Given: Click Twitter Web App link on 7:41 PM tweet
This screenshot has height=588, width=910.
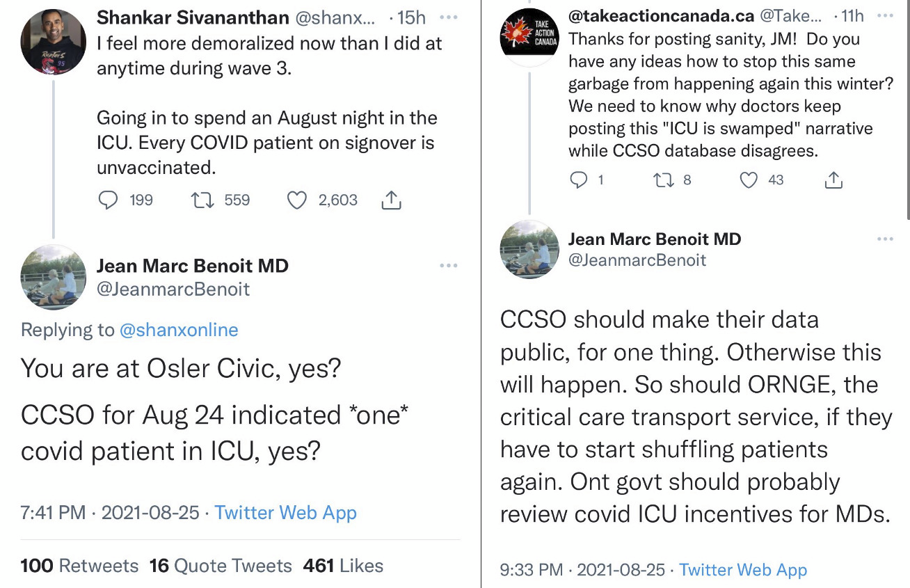Looking at the screenshot, I should [285, 514].
